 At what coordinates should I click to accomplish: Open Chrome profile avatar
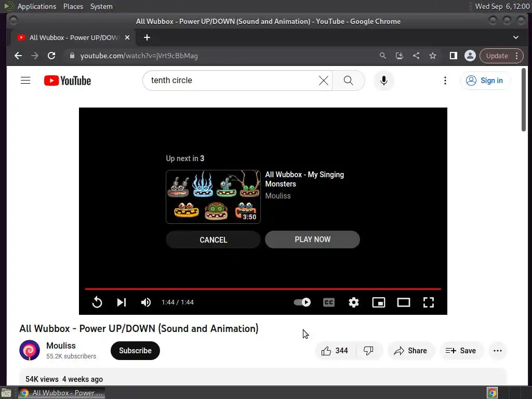click(x=470, y=56)
